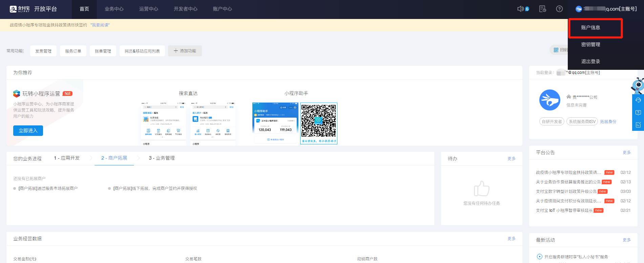Switch to 1 - 应用开发 step tab
Screen dimensions: 644x263
pyautogui.click(x=67, y=158)
